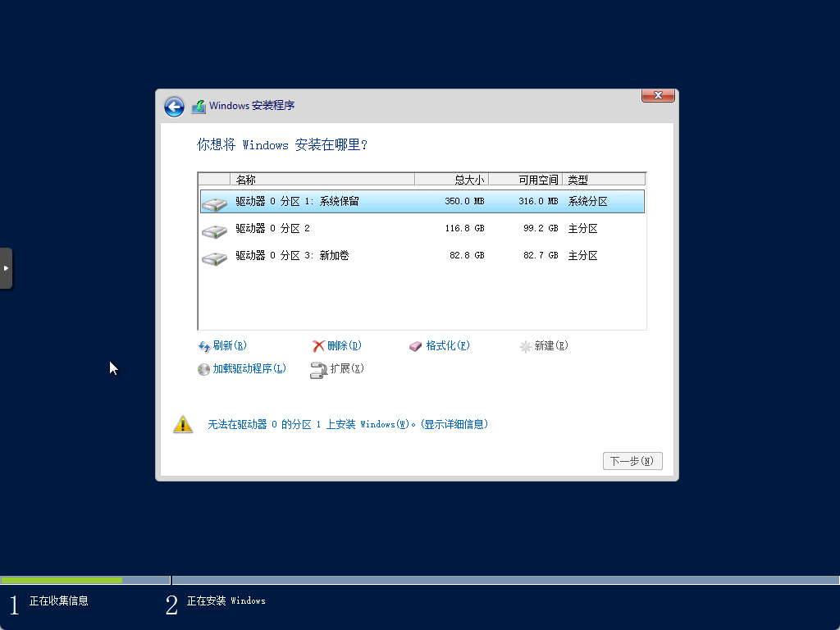Select row 驱动器 0 分区 3: 新加卷
840x630 pixels.
tap(422, 256)
